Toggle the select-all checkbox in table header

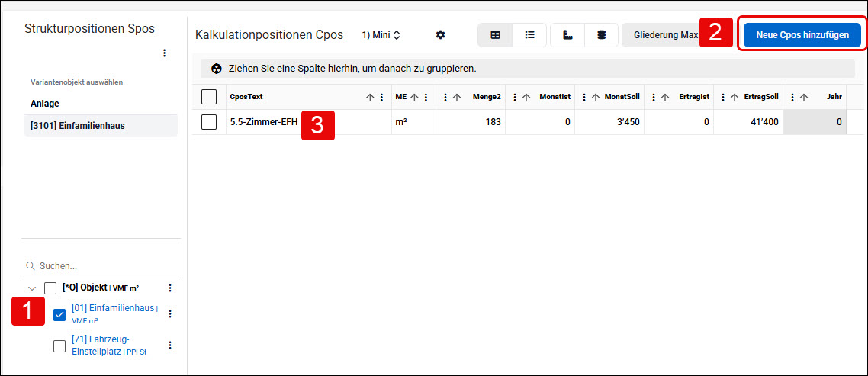click(209, 97)
